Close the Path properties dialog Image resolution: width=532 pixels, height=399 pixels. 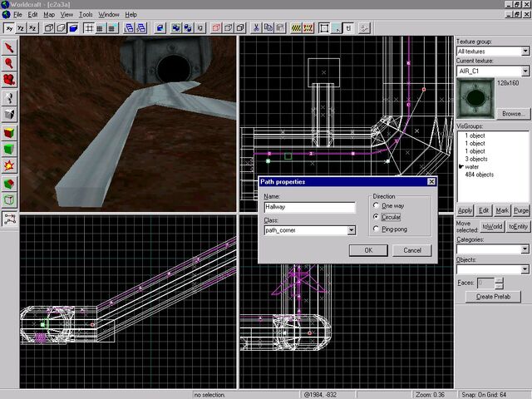(x=431, y=182)
